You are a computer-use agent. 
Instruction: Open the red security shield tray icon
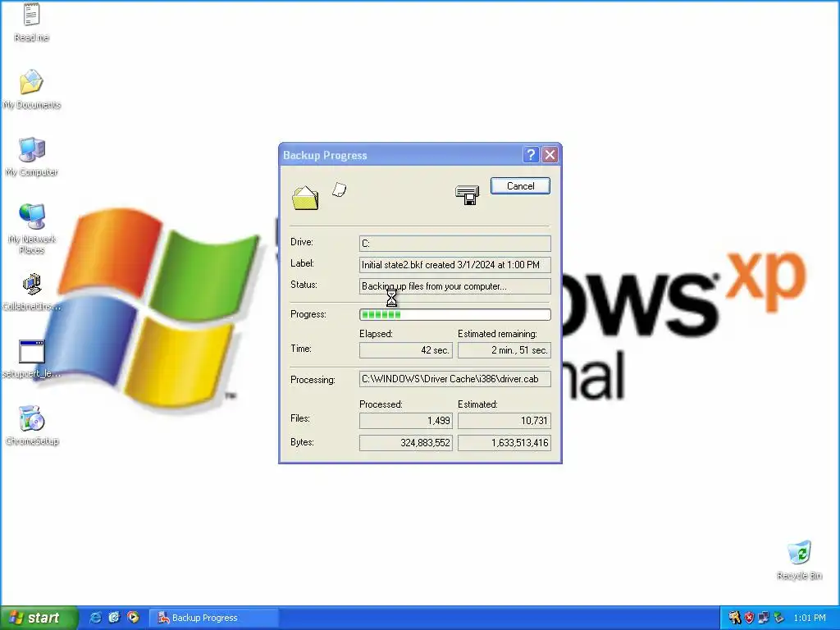point(749,618)
